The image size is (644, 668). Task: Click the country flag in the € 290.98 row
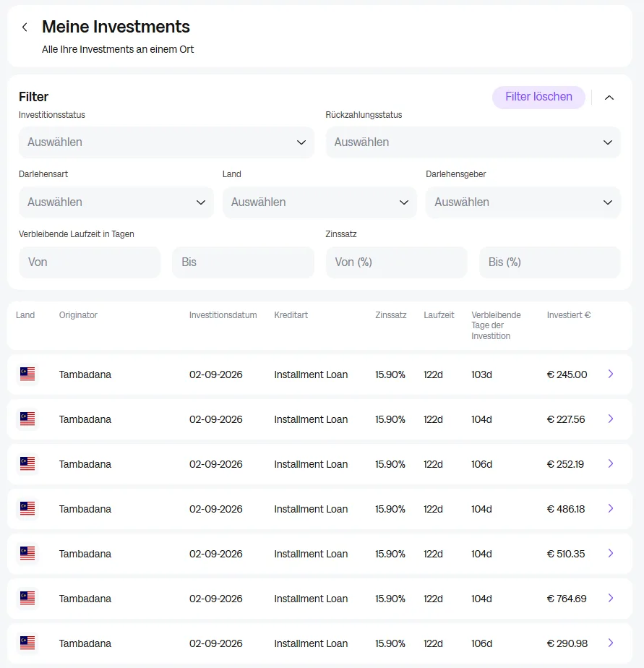coord(27,643)
